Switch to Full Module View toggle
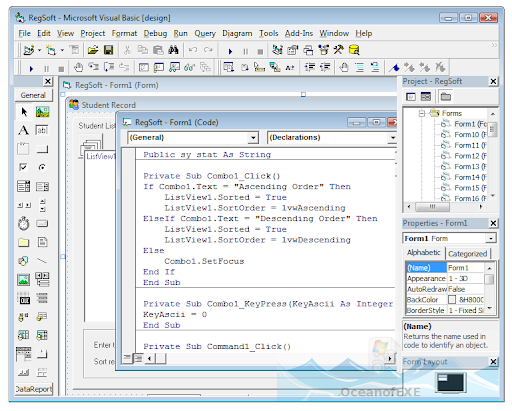Image resolution: width=512 pixels, height=411 pixels. click(x=138, y=359)
